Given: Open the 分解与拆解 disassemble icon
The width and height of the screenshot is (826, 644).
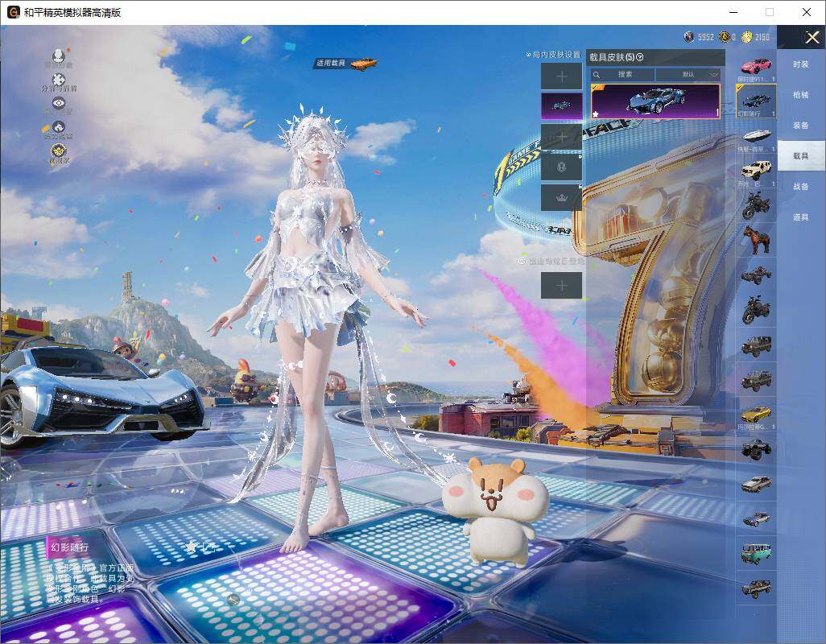Looking at the screenshot, I should pos(59,81).
